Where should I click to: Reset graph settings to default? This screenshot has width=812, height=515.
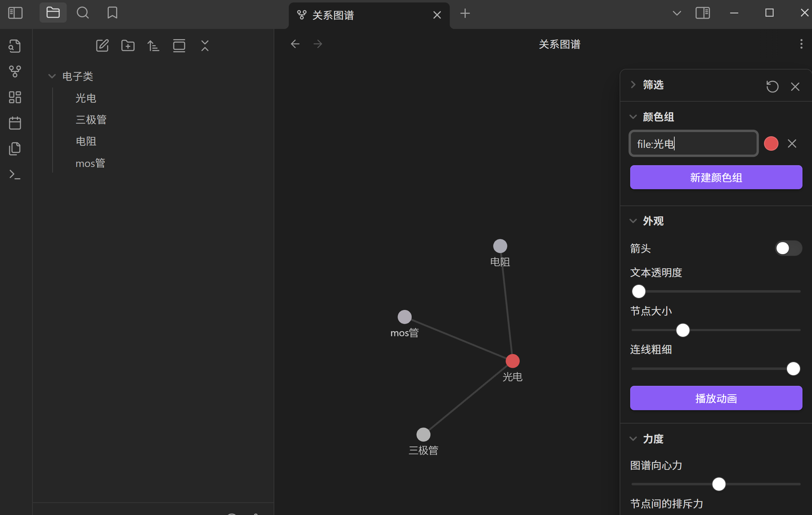[772, 86]
